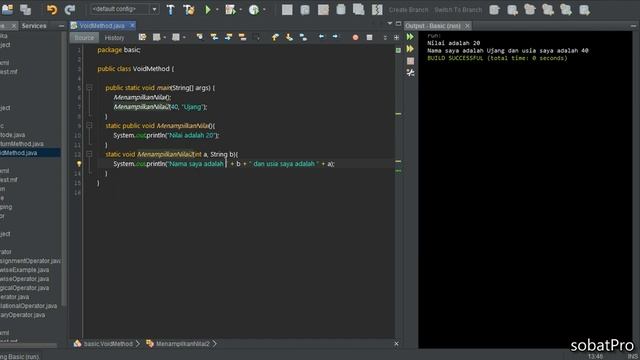The width and height of the screenshot is (640, 360).
Task: Close the VoidMethod.java tab
Action: (132, 25)
